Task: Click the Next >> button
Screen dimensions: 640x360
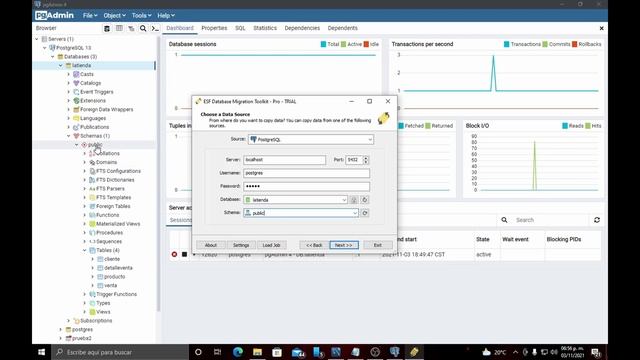Action: click(344, 245)
